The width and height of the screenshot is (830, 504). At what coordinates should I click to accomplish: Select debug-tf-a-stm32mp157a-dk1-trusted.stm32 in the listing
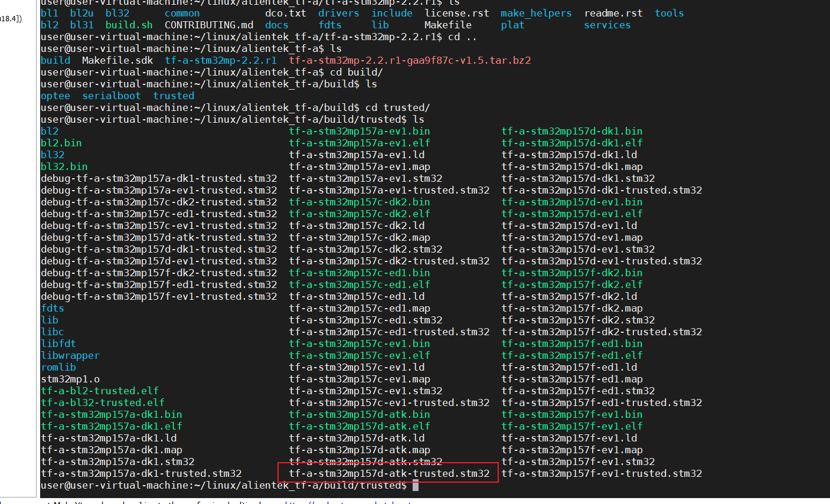click(x=159, y=178)
